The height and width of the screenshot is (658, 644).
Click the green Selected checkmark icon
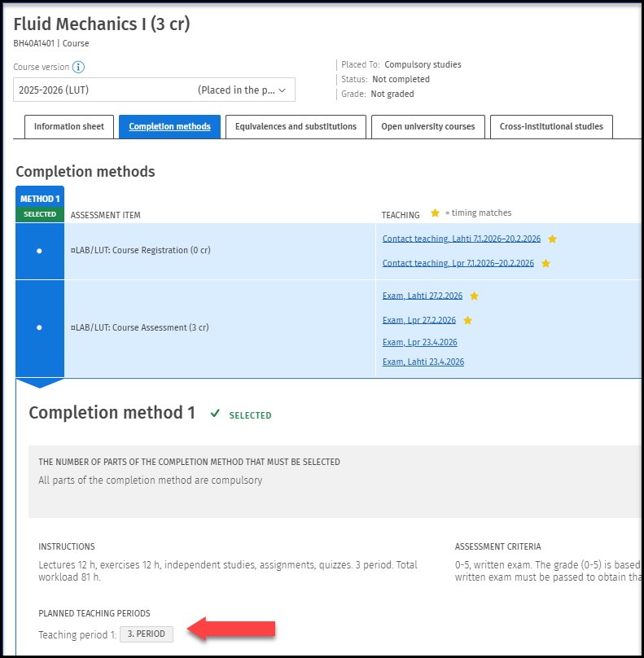pyautogui.click(x=215, y=414)
